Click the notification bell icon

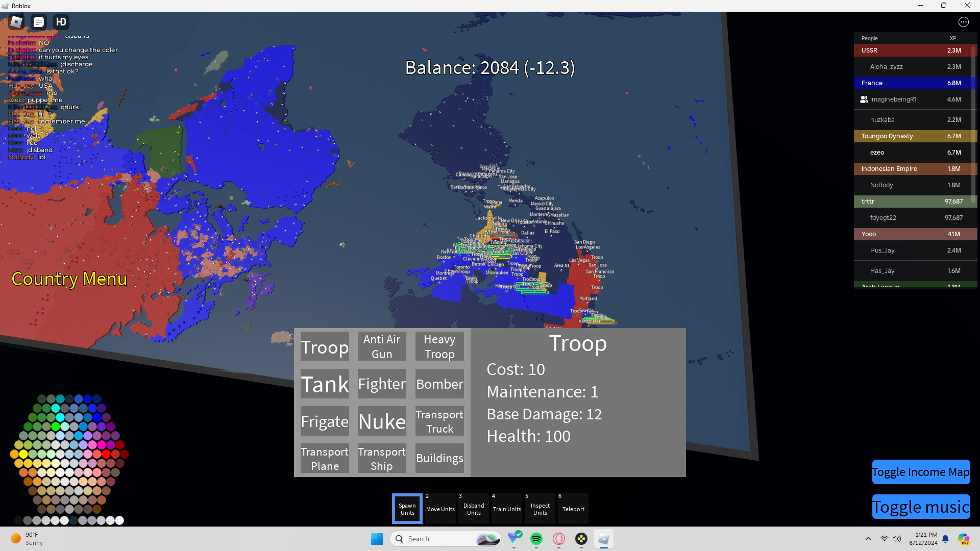pos(945,539)
